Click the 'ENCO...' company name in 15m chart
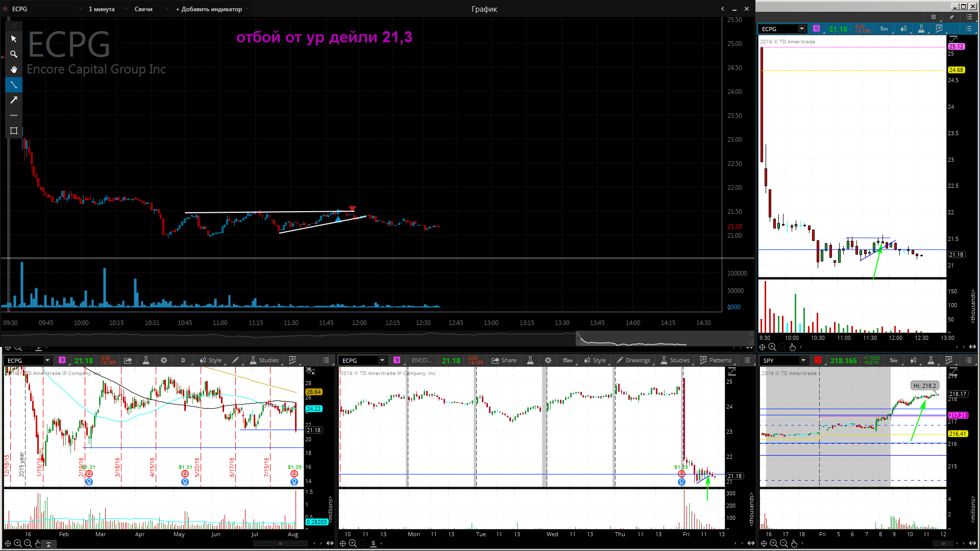Viewport: 980px width, 551px height. pos(422,360)
